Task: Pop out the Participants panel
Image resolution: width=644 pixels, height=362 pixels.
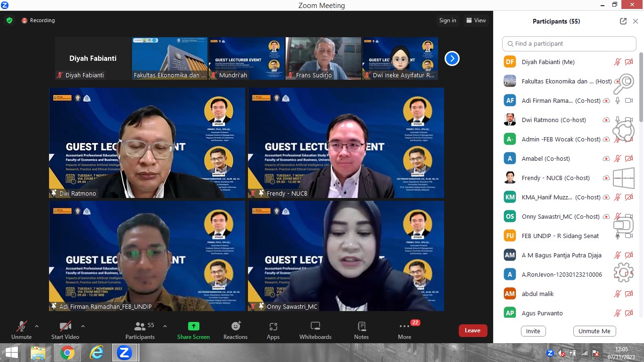Action: click(x=623, y=21)
